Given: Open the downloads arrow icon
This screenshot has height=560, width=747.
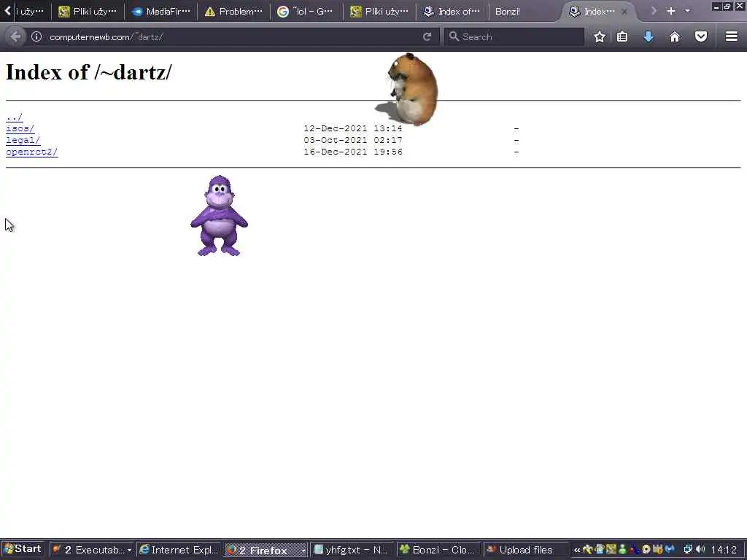Looking at the screenshot, I should 648,36.
